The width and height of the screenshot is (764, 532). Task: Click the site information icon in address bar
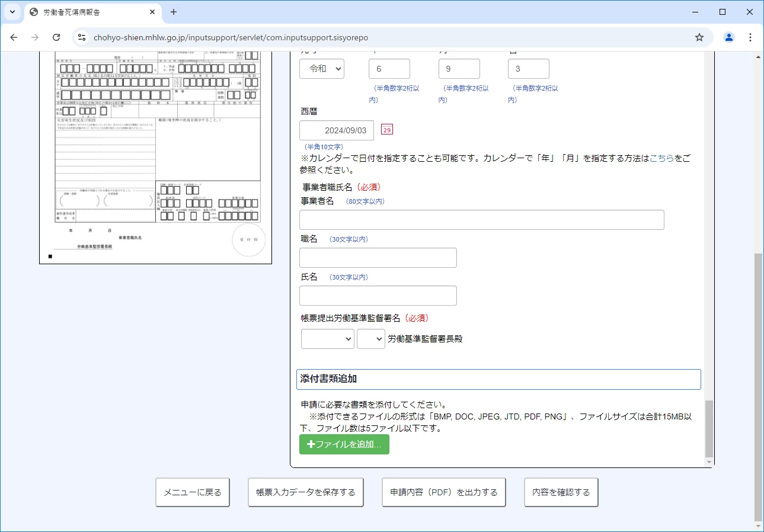82,37
